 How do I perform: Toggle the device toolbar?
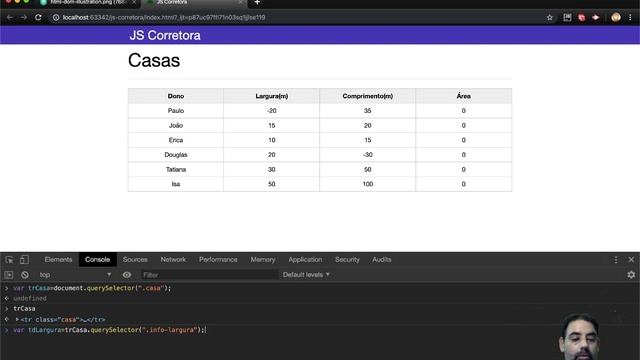[24, 260]
